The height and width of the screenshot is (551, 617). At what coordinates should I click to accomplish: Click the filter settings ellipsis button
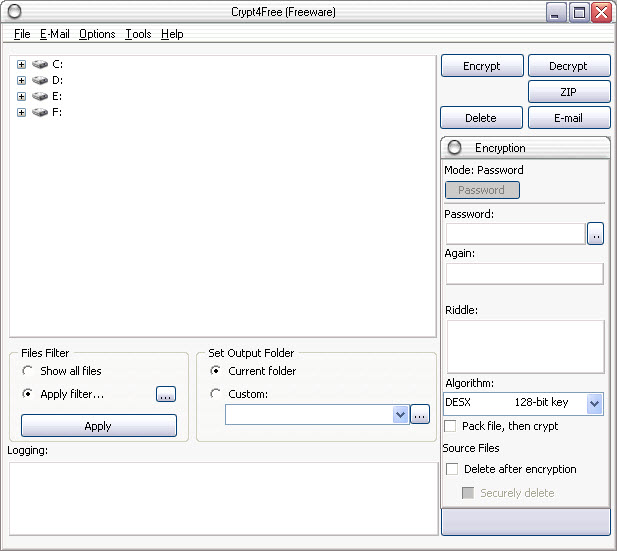click(x=166, y=394)
